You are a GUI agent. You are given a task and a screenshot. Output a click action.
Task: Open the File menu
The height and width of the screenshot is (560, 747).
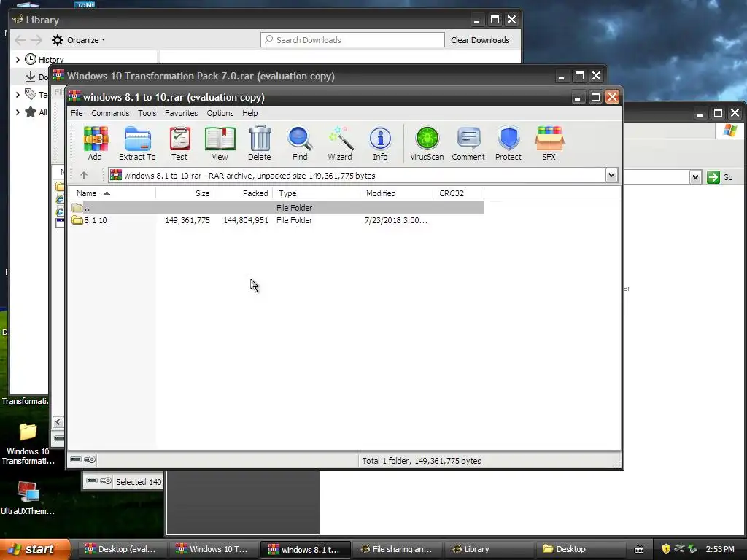77,113
